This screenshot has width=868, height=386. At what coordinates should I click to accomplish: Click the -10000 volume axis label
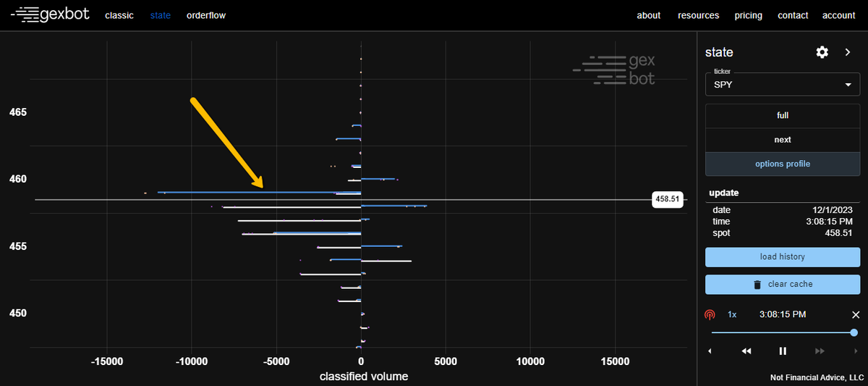(x=191, y=361)
